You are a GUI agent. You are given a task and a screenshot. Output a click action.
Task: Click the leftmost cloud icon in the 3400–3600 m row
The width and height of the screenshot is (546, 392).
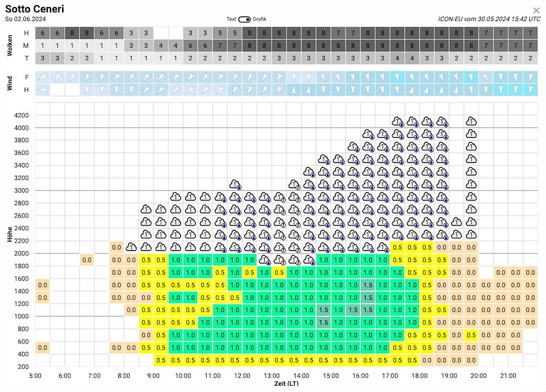(x=324, y=160)
